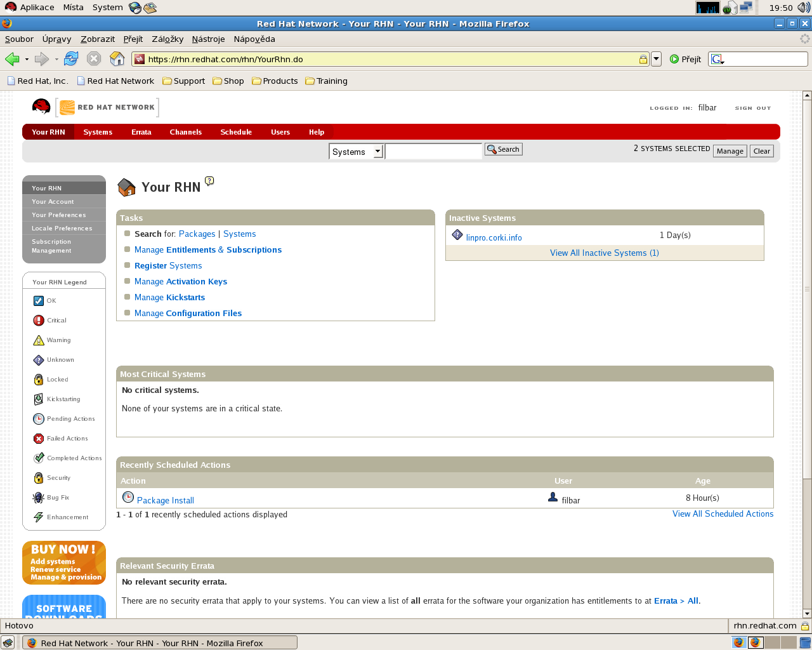Screen dimensions: 812x650
Task: Click the SIGN OUT link
Action: (753, 108)
